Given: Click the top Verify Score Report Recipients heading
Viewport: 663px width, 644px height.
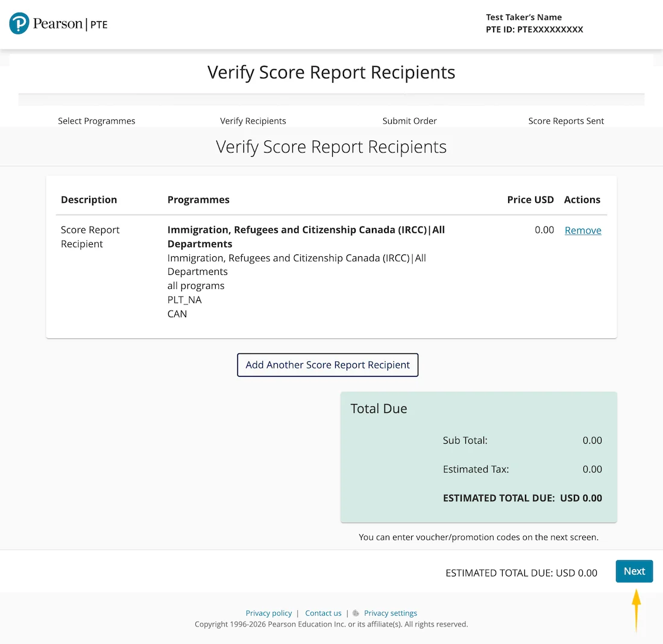Looking at the screenshot, I should [331, 72].
